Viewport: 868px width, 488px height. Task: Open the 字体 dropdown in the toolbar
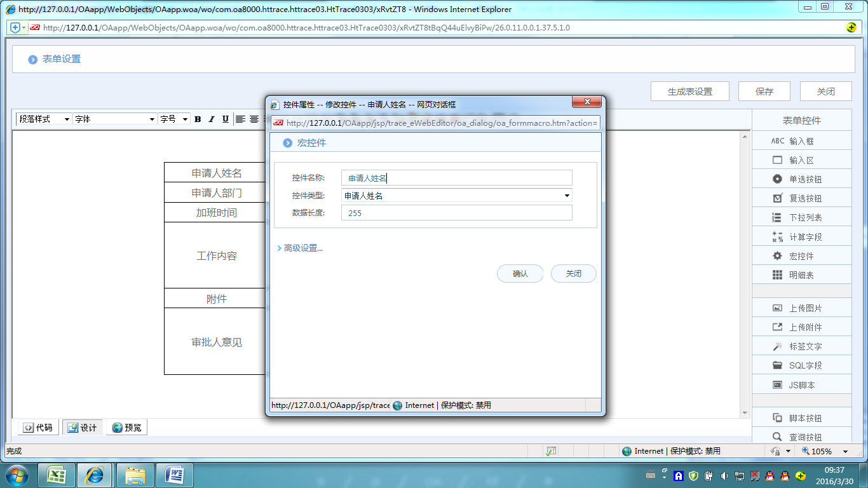[114, 119]
